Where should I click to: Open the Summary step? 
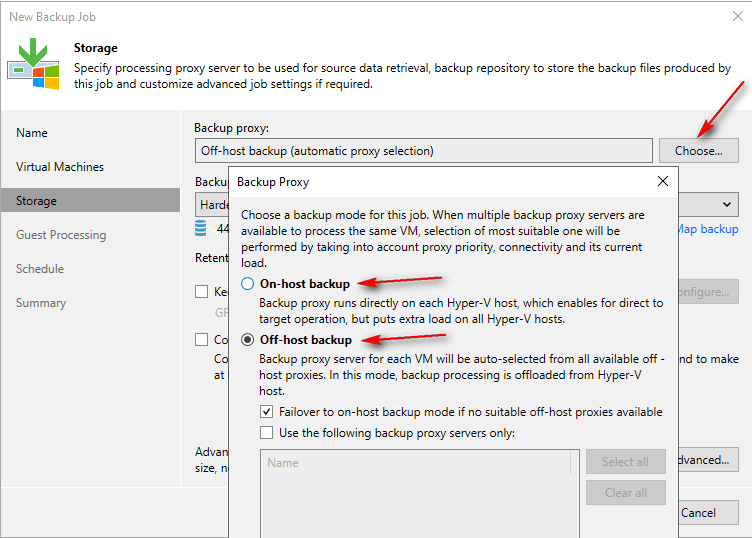41,303
